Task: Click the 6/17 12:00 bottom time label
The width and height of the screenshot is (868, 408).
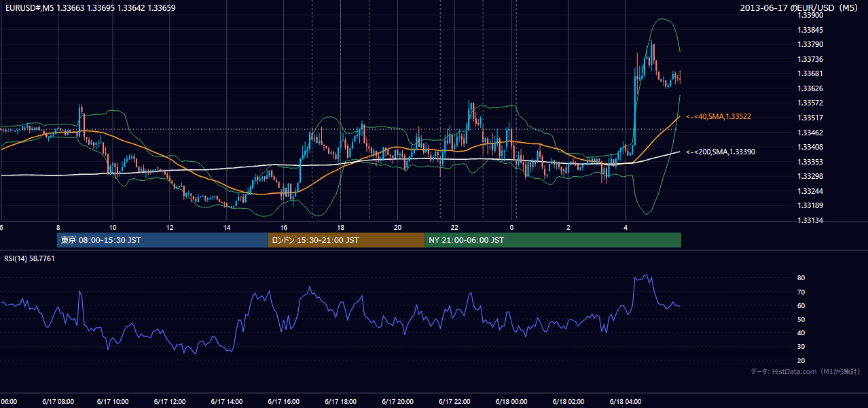Action: 171,402
